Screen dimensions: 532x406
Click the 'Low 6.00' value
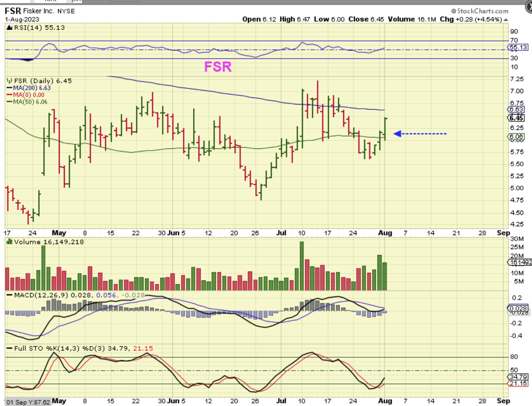(329, 19)
